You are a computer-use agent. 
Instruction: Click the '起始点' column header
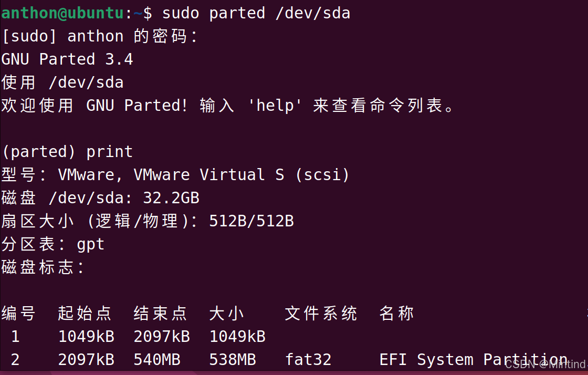click(x=85, y=314)
